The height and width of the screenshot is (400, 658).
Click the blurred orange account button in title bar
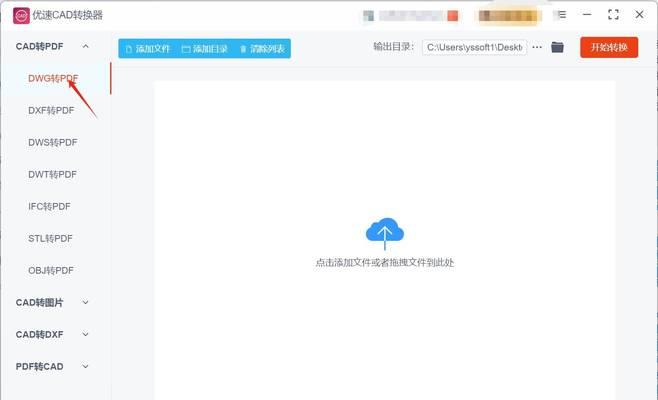point(508,16)
